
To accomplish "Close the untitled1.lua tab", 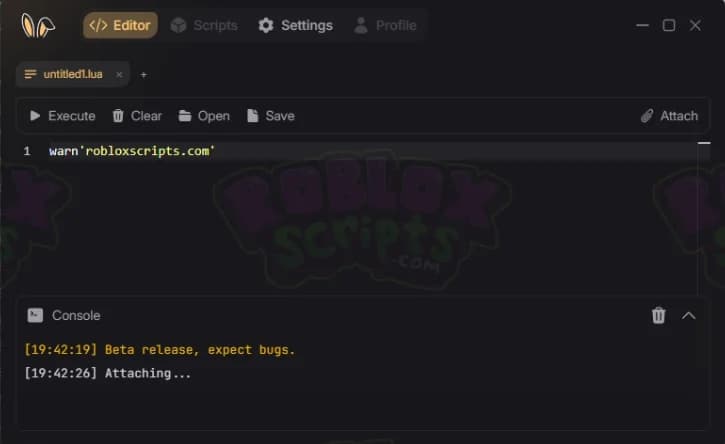I will pyautogui.click(x=119, y=74).
